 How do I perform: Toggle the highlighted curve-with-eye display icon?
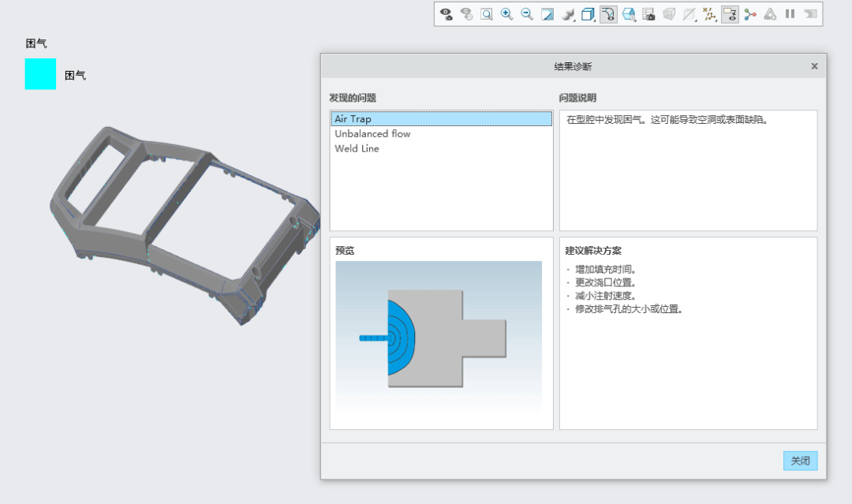(608, 14)
